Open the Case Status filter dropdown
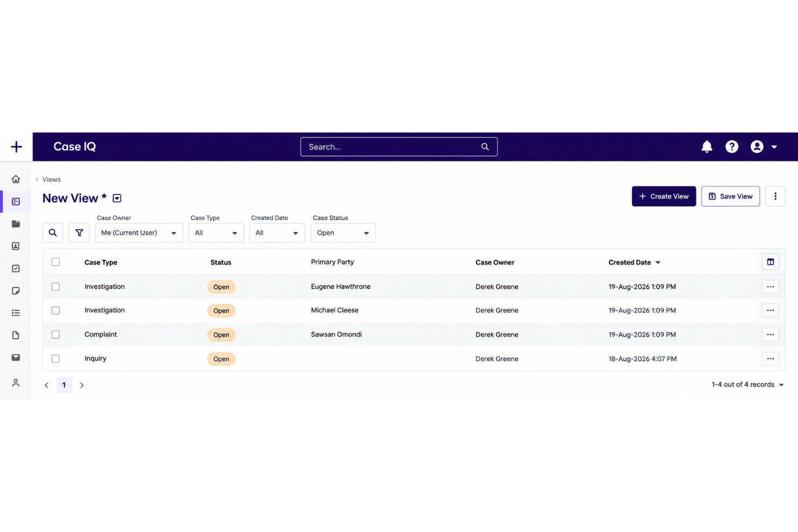798x532 pixels. click(x=343, y=233)
